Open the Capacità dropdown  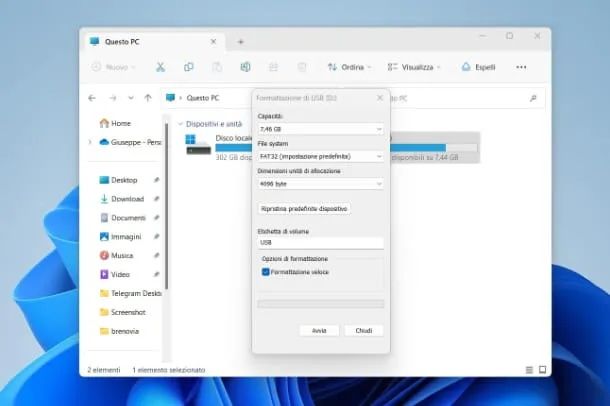(x=321, y=129)
